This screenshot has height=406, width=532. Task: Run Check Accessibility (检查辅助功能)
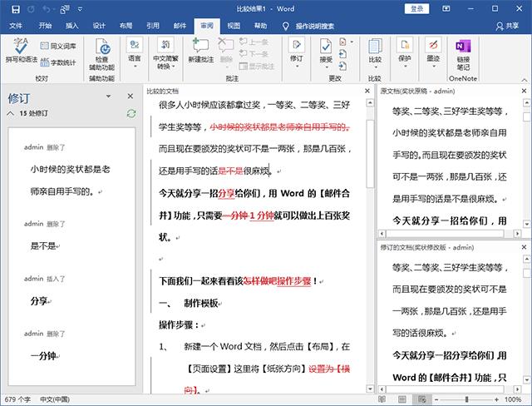101,54
